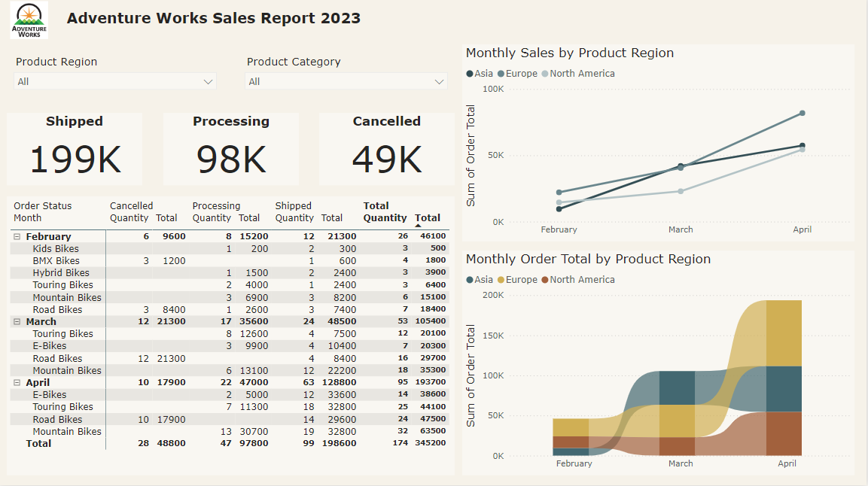Select March's E-Bikes row
868x486 pixels.
point(229,346)
